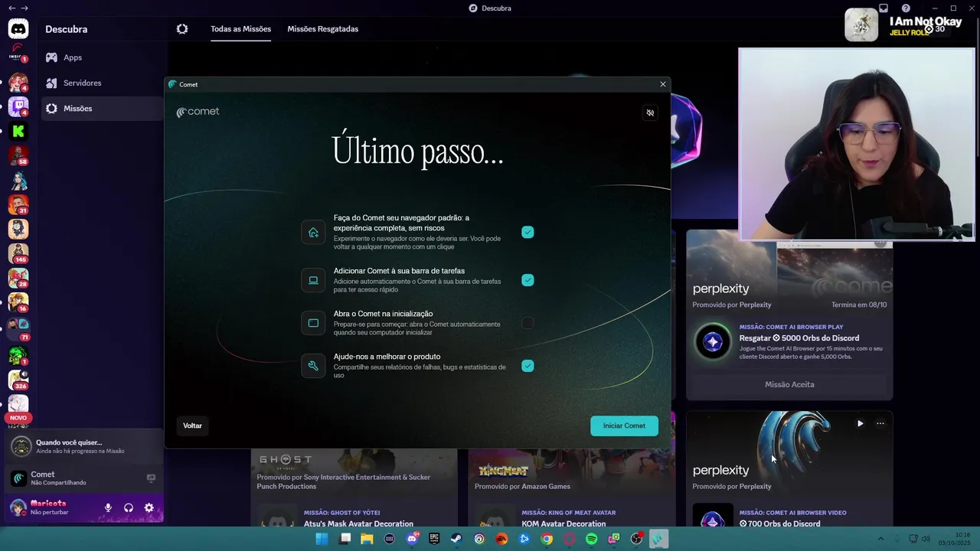This screenshot has height=551, width=980.
Task: Select Missões in Descubra sidebar
Action: [101, 109]
